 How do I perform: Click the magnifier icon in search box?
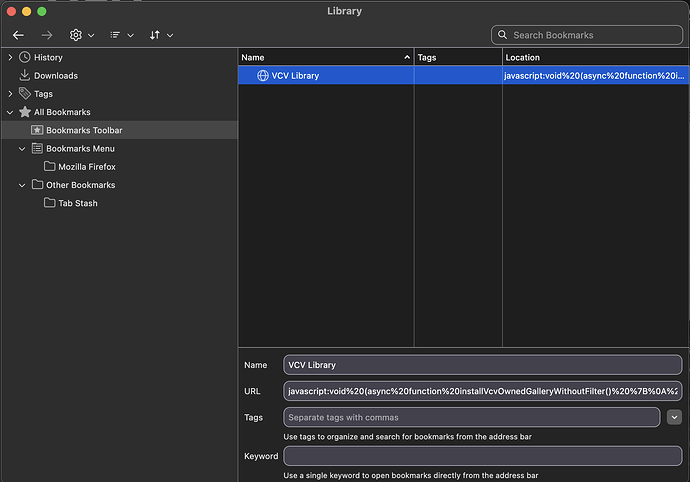[x=502, y=35]
